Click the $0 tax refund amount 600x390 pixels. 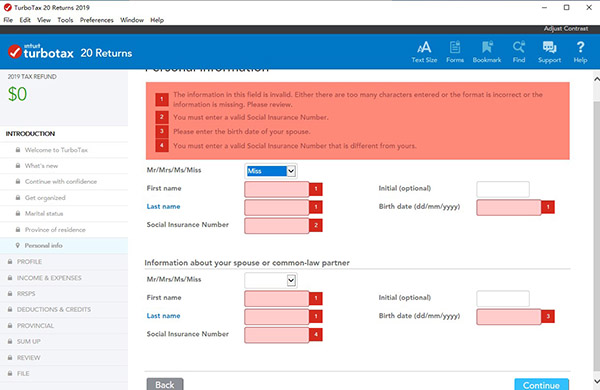click(18, 94)
